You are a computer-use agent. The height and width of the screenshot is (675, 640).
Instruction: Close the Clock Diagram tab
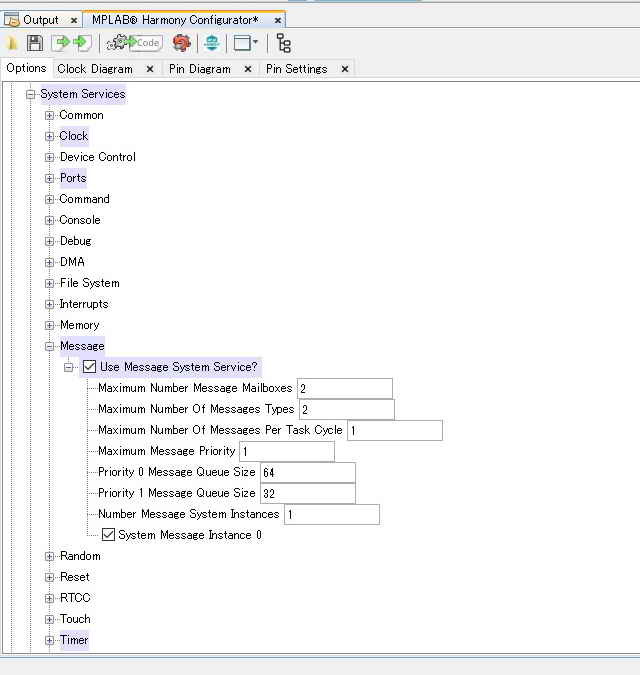(150, 69)
